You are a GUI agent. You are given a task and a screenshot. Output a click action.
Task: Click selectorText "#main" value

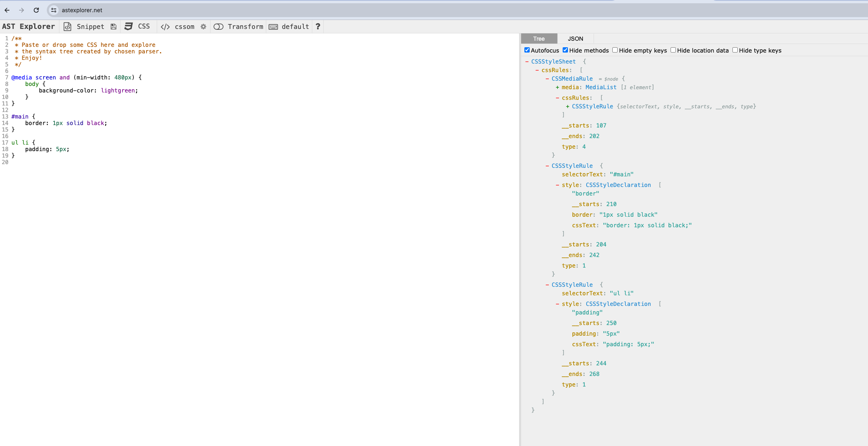[x=621, y=174]
